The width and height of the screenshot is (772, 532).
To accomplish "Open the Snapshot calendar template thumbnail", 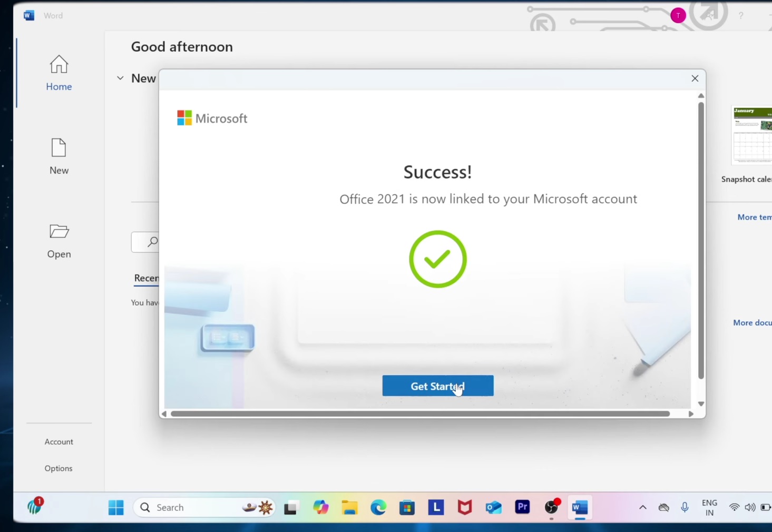I will coord(752,135).
